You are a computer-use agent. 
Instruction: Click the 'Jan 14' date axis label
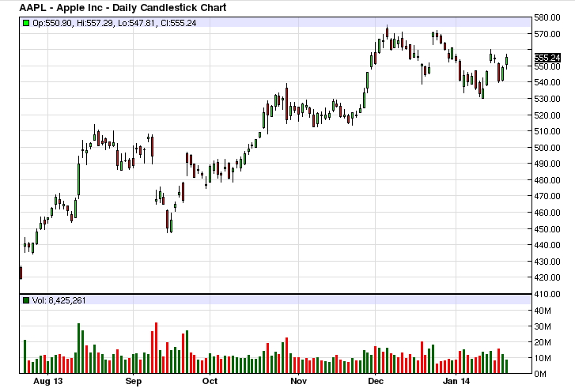point(456,382)
